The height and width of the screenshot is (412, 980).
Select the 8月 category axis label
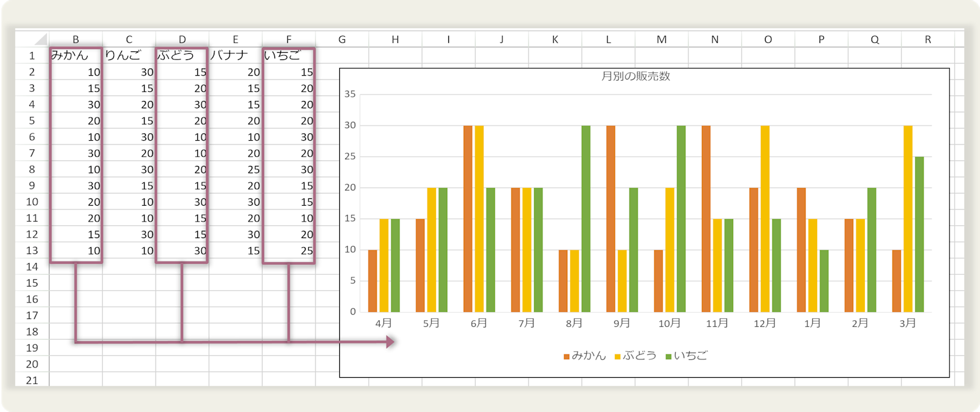[x=574, y=323]
